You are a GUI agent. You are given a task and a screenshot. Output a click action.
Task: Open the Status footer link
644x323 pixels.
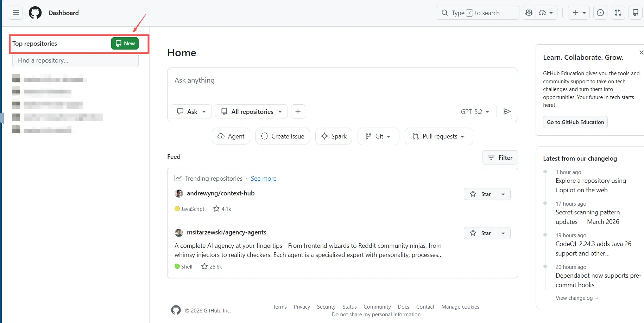click(x=349, y=307)
